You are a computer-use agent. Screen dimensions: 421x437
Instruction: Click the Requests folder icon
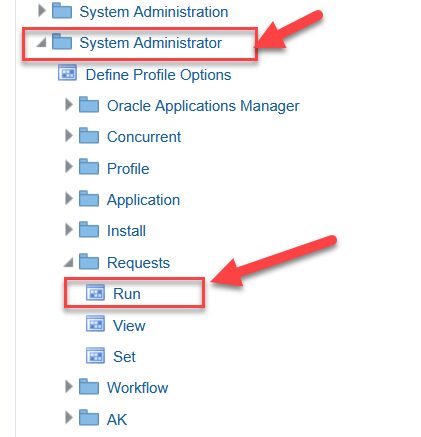[x=89, y=261]
